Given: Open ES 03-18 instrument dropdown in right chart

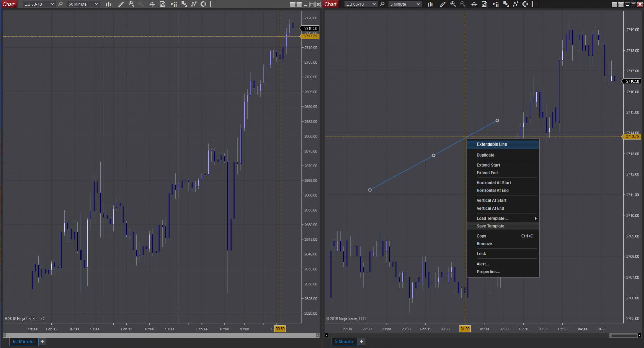Looking at the screenshot, I should coord(361,4).
